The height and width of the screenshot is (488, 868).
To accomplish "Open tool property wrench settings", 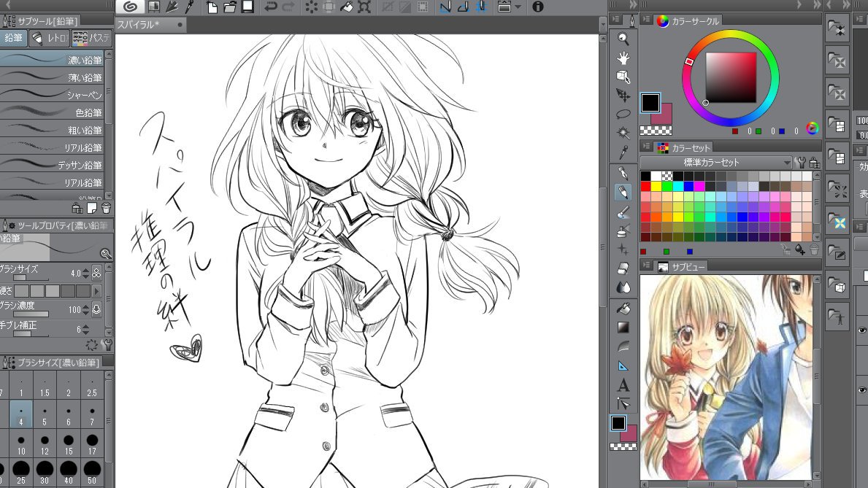I will 107,345.
